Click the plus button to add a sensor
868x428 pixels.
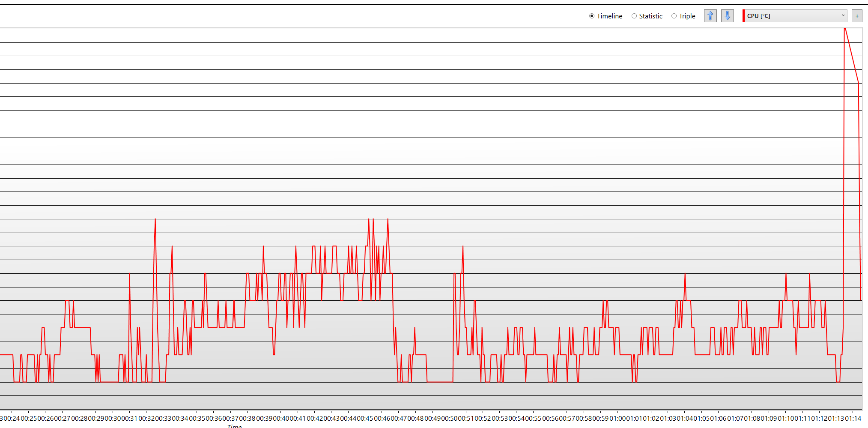[x=857, y=16]
